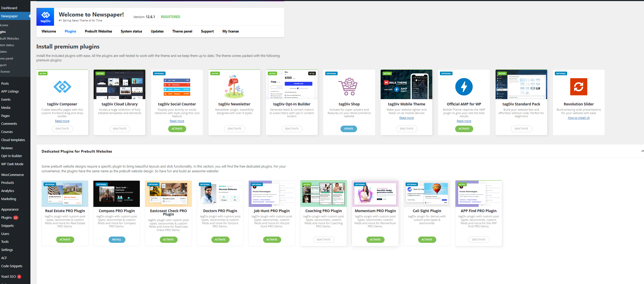Viewport: 644px width, 284px height.
Task: Click the tagDiv Social Counter image
Action: [x=177, y=87]
